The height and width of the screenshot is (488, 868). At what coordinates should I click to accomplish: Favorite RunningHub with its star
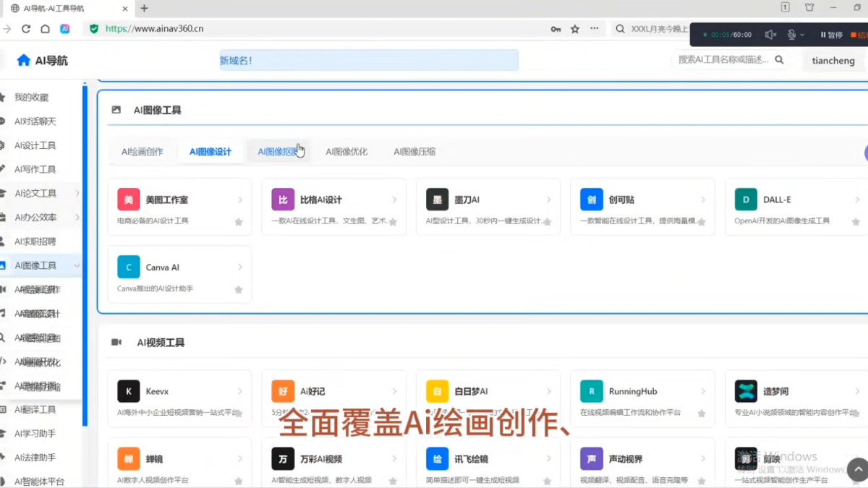tap(702, 414)
